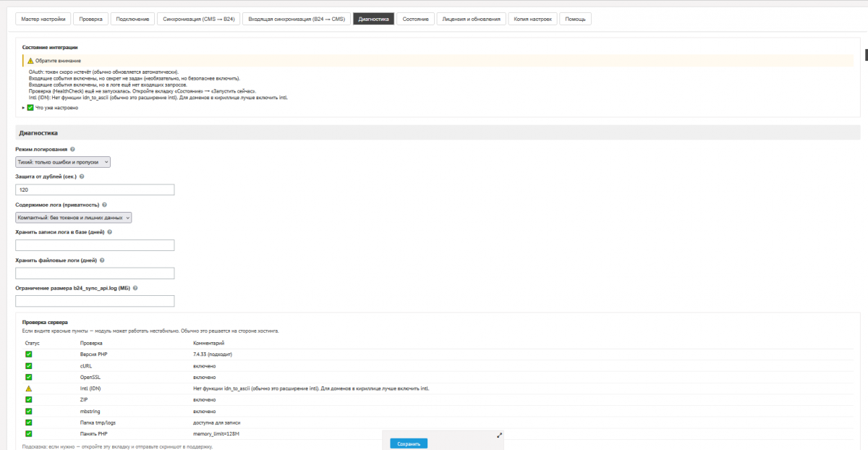Click the green check status for Версия PHP
The width and height of the screenshot is (868, 450).
[x=29, y=355]
